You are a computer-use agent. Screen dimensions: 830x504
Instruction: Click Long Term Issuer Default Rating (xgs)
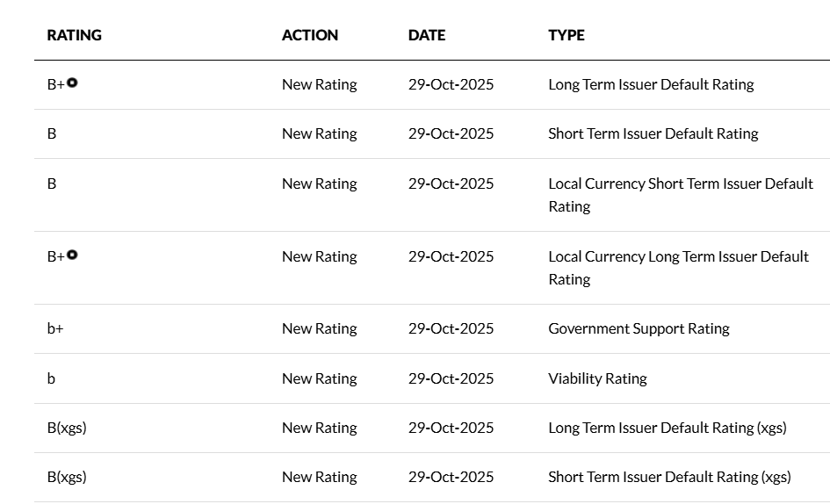(x=667, y=428)
